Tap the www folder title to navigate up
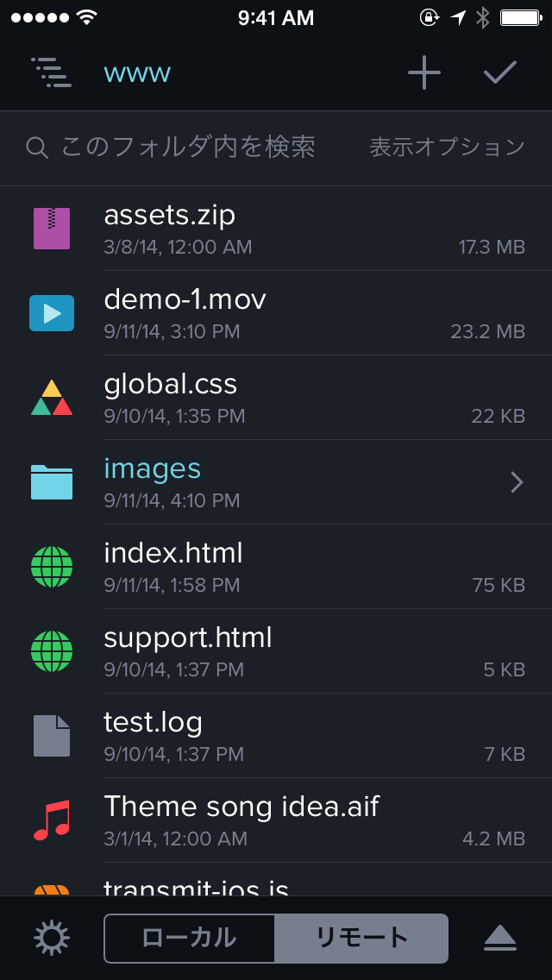Image resolution: width=552 pixels, height=980 pixels. 136,72
